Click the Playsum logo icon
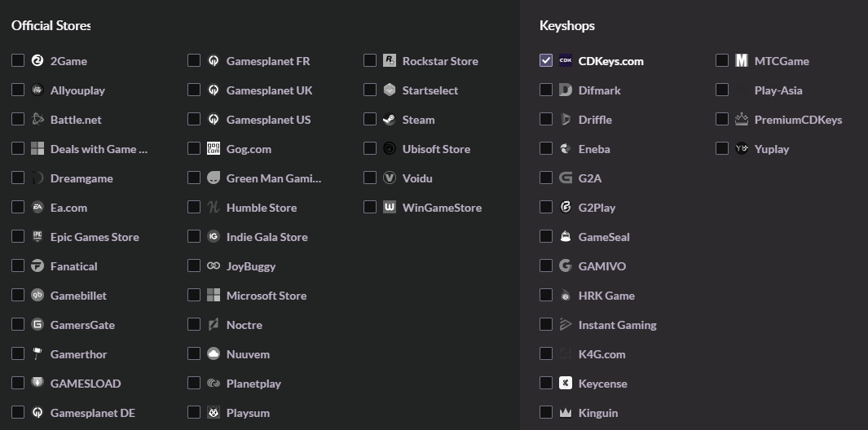The image size is (868, 430). click(x=213, y=412)
